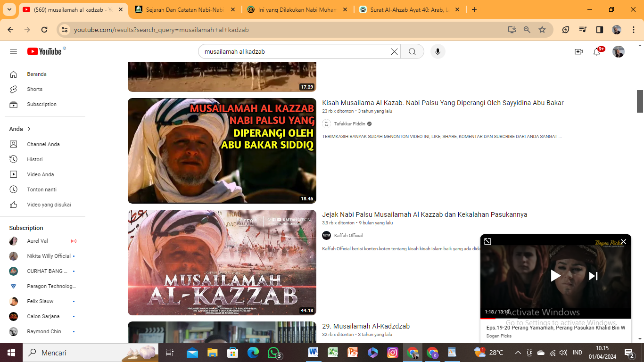Open Kaffah Official channel name
Screen dimensions: 644x362
coord(348,236)
